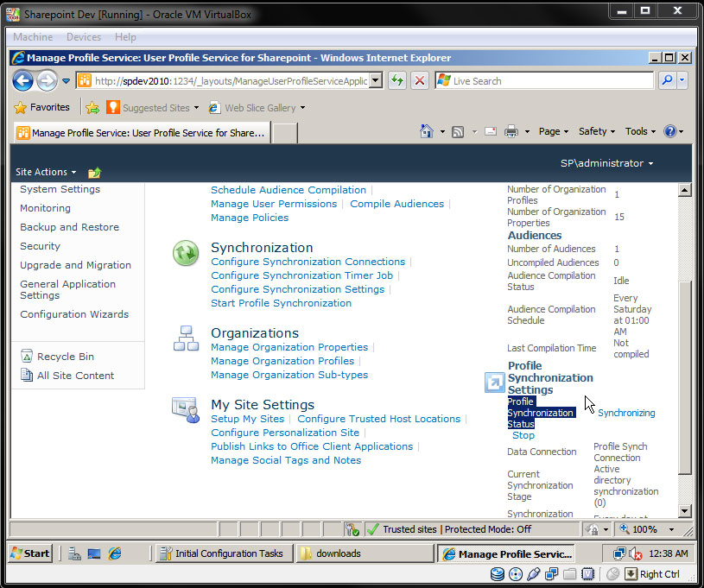Open the Site Actions menu

pyautogui.click(x=46, y=172)
